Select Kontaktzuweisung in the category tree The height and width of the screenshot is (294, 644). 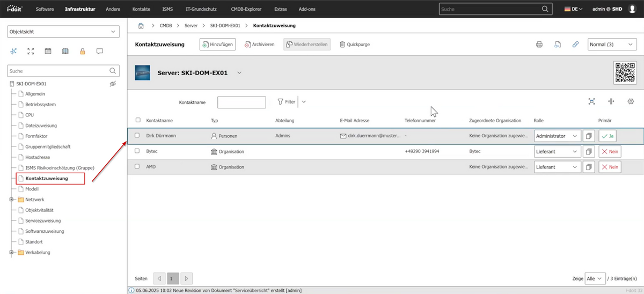[x=46, y=178]
